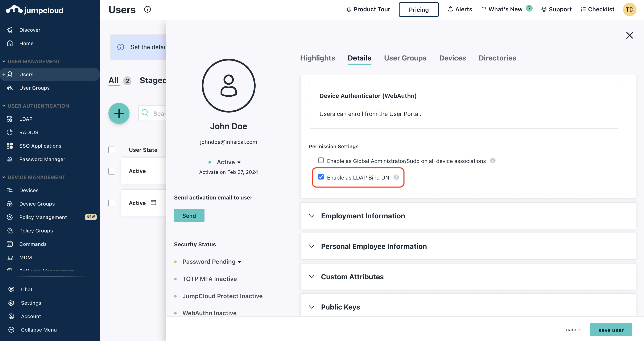Image resolution: width=644 pixels, height=341 pixels.
Task: Uncheck Enable as LDAP Bind DN
Action: pyautogui.click(x=321, y=177)
